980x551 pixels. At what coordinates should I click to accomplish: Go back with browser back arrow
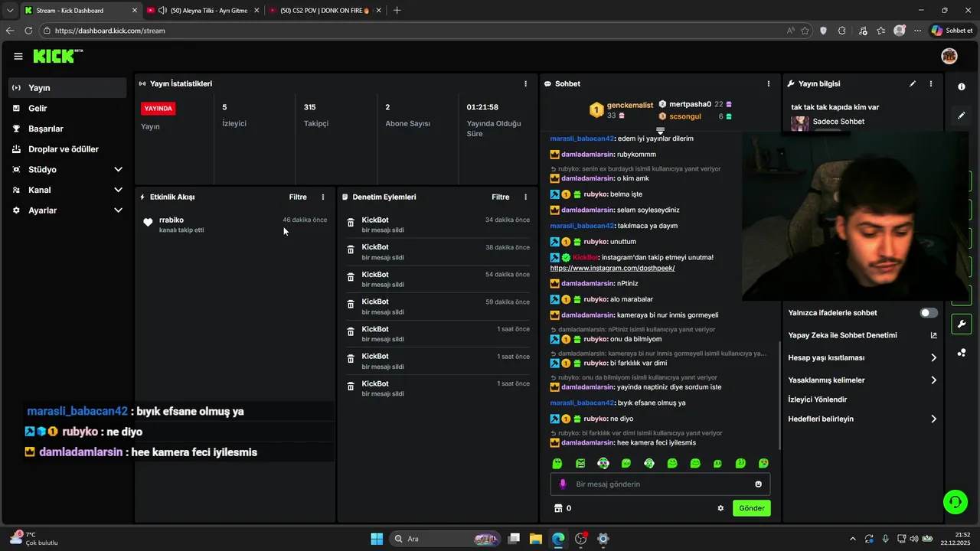[x=10, y=31]
